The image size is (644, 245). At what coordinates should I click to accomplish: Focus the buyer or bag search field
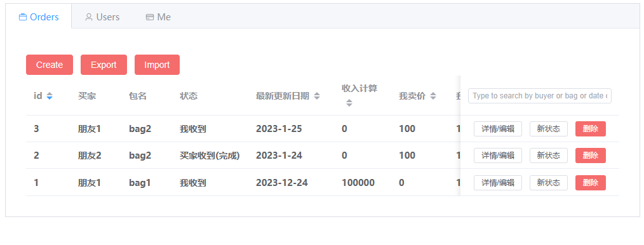pos(540,96)
